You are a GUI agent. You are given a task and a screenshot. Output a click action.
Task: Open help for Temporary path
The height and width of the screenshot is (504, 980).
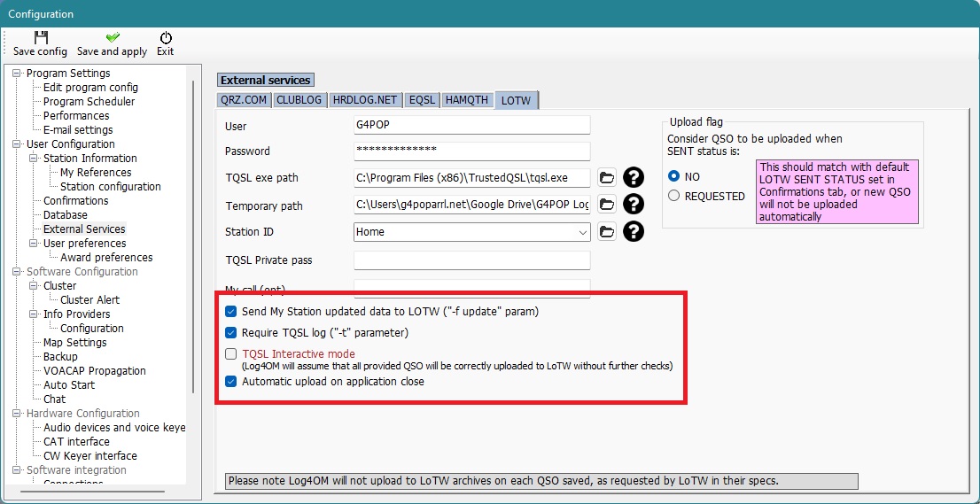[x=634, y=203]
